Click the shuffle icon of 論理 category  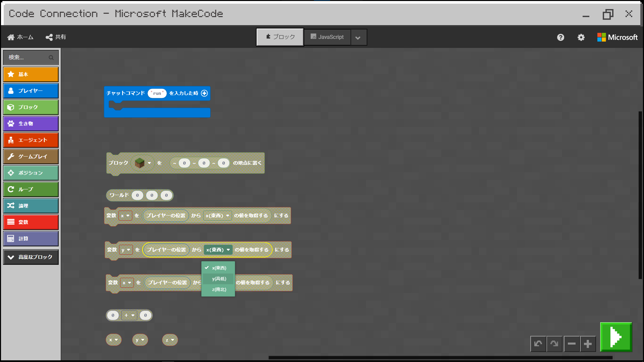pos(11,205)
